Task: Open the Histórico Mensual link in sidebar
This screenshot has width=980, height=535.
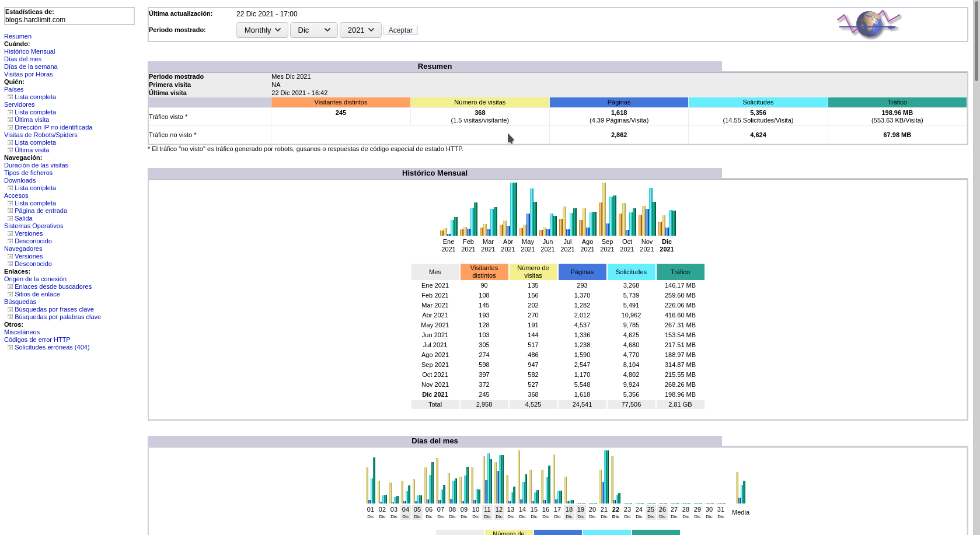Action: pyautogui.click(x=29, y=51)
